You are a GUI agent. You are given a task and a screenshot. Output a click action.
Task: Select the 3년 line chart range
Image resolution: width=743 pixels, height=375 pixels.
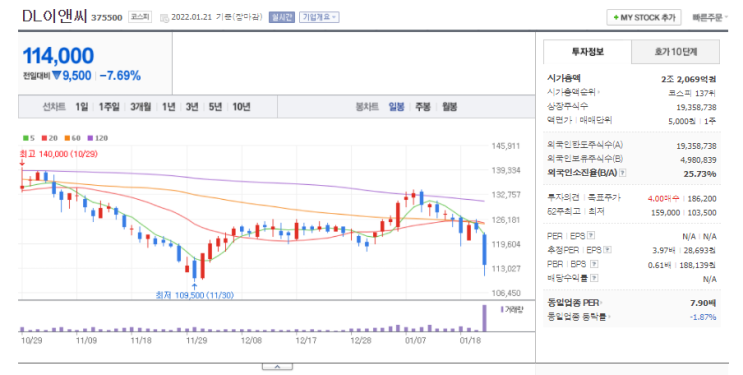tap(192, 107)
